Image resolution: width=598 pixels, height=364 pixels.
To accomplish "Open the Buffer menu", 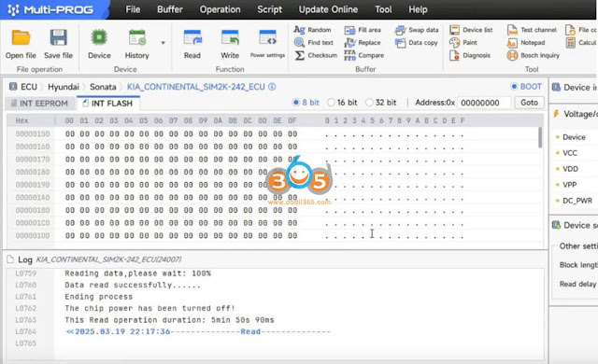I will click(x=170, y=9).
